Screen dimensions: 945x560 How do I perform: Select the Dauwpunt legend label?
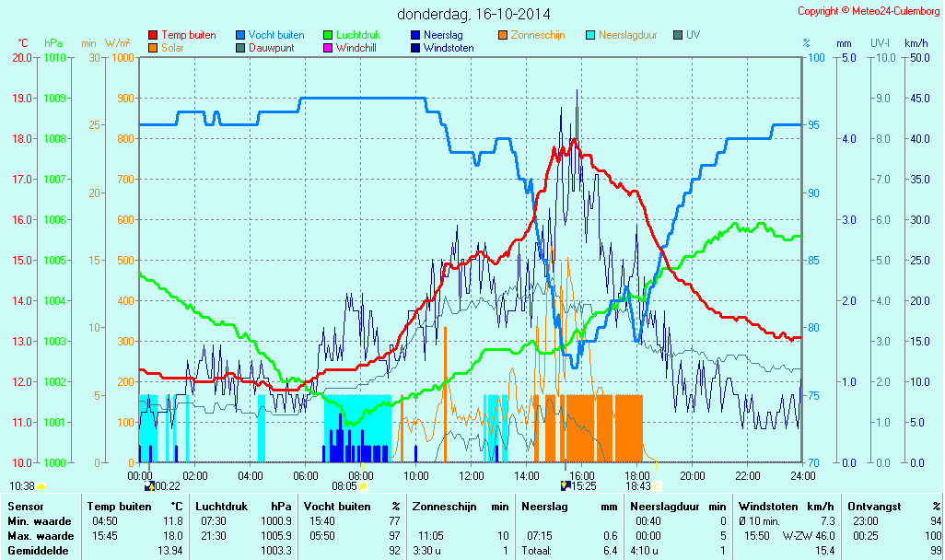[x=271, y=47]
